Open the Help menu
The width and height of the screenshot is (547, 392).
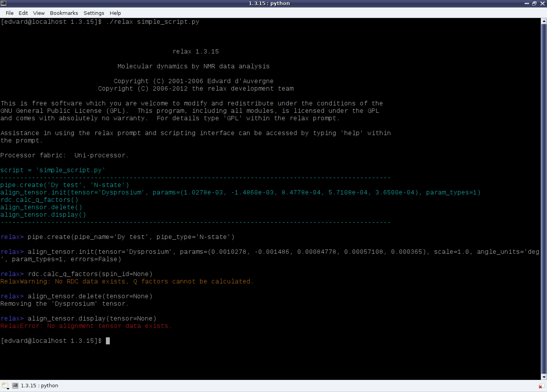click(115, 13)
